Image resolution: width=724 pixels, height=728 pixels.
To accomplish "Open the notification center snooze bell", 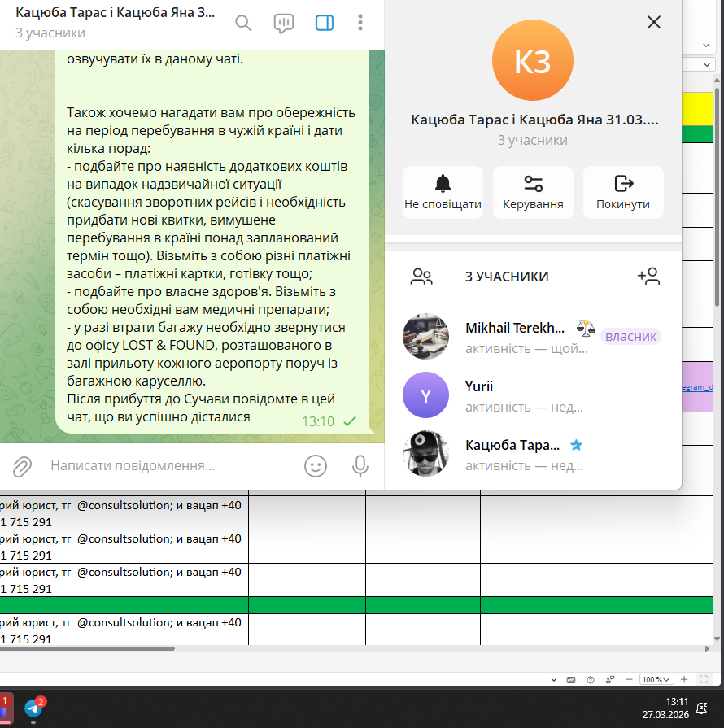I will coord(701,708).
